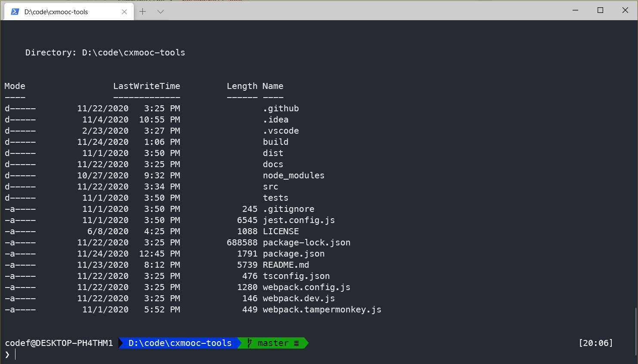638x364 pixels.
Task: Click the blue path segment in prompt
Action: 180,343
